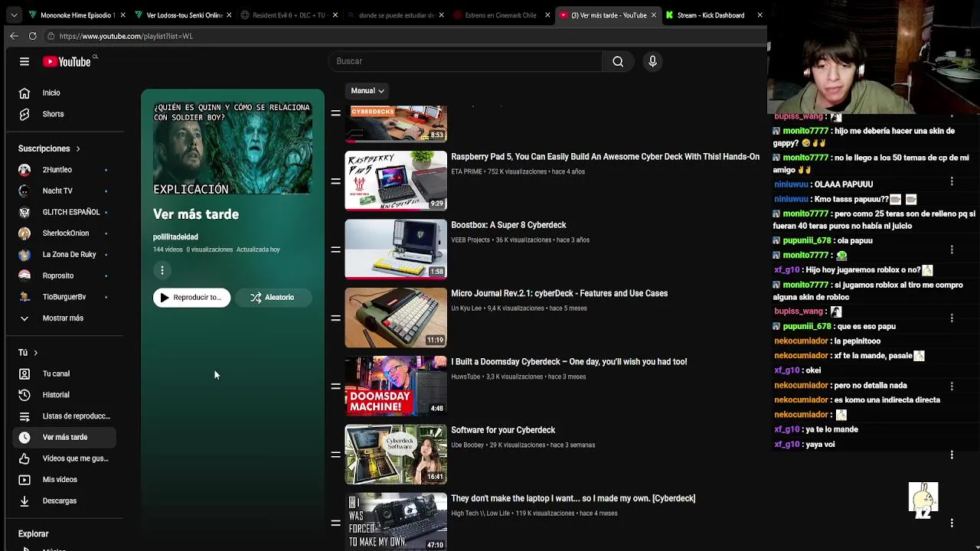
Task: Reload the page in browser
Action: [32, 36]
